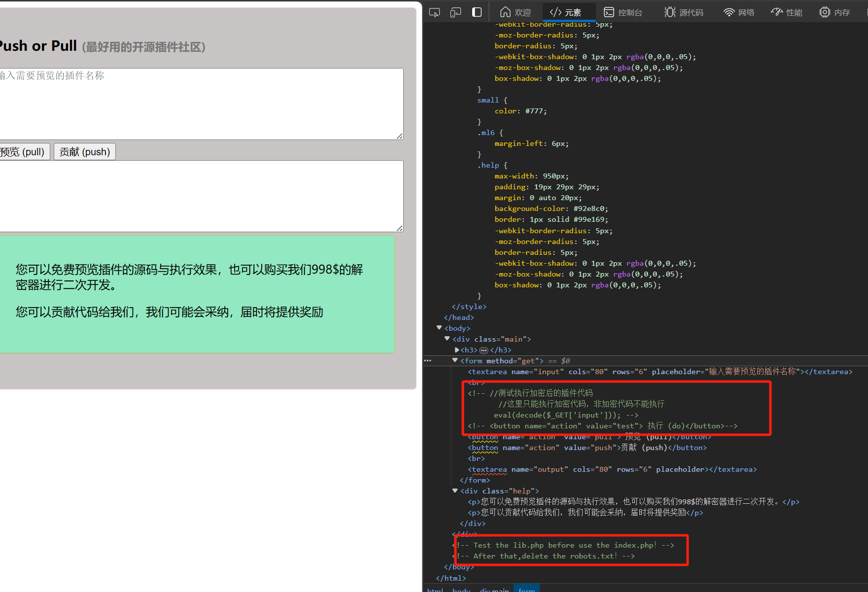Click the 'background-color: #92e8c0' style line
Screen dimensions: 868x592
click(x=552, y=209)
